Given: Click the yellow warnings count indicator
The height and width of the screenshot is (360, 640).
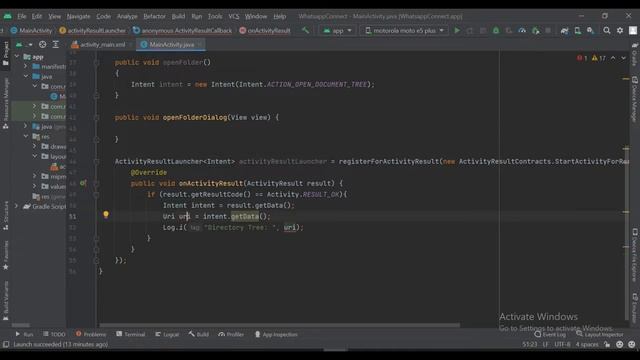Looking at the screenshot, I should [x=599, y=58].
